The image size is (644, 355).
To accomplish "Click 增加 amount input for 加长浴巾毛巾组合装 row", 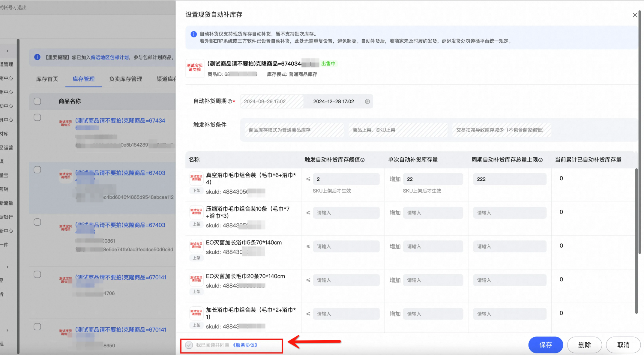I will [x=433, y=314].
